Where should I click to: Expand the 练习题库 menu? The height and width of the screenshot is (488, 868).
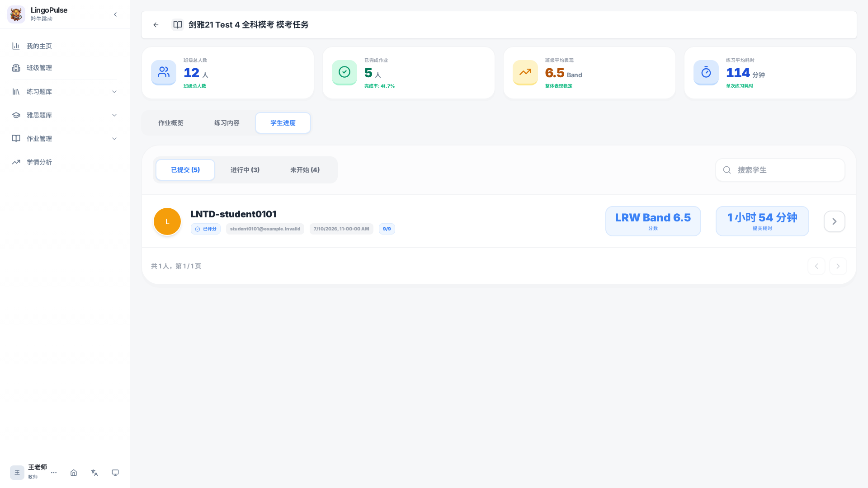pos(65,92)
